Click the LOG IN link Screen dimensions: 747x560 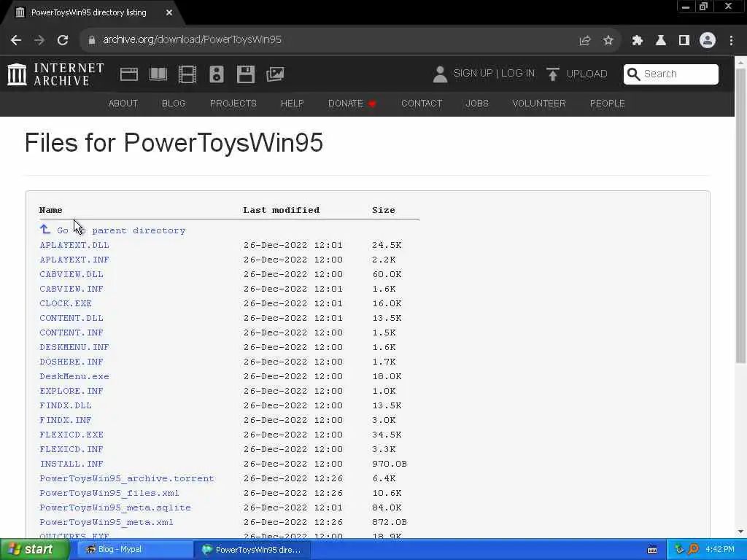click(x=518, y=74)
